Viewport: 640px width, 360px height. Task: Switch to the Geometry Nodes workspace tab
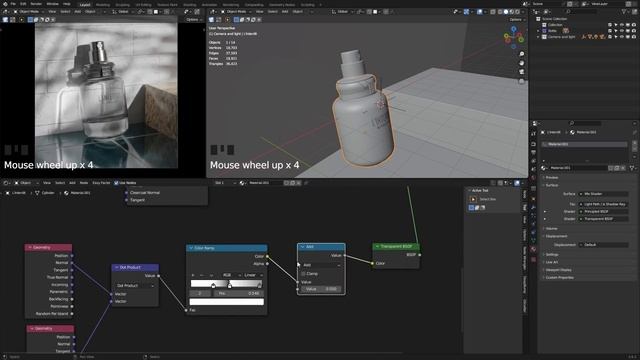pyautogui.click(x=282, y=5)
